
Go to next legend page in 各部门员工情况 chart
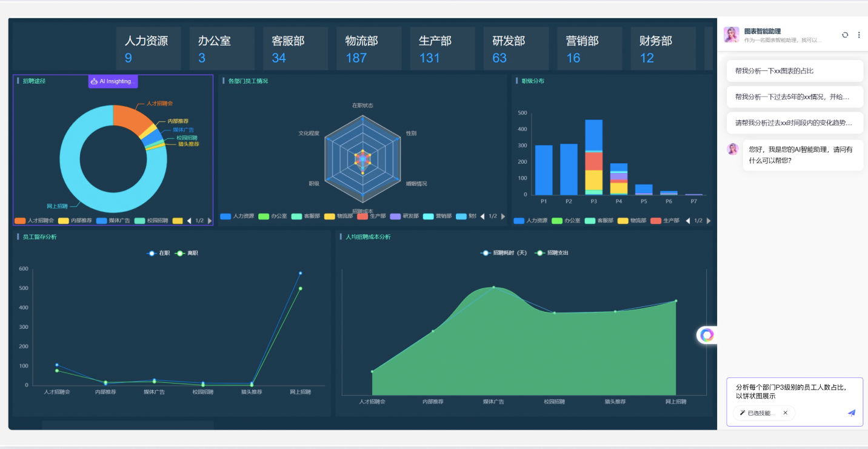pos(503,217)
